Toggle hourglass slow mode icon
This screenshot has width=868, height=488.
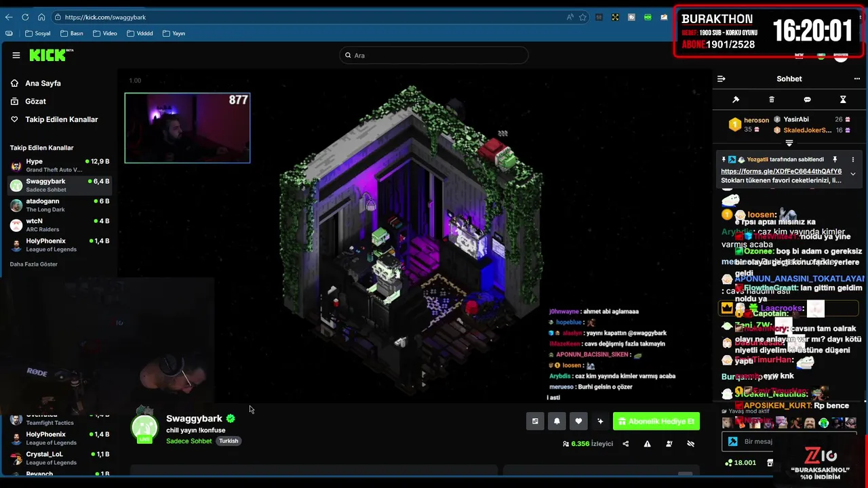coord(843,100)
